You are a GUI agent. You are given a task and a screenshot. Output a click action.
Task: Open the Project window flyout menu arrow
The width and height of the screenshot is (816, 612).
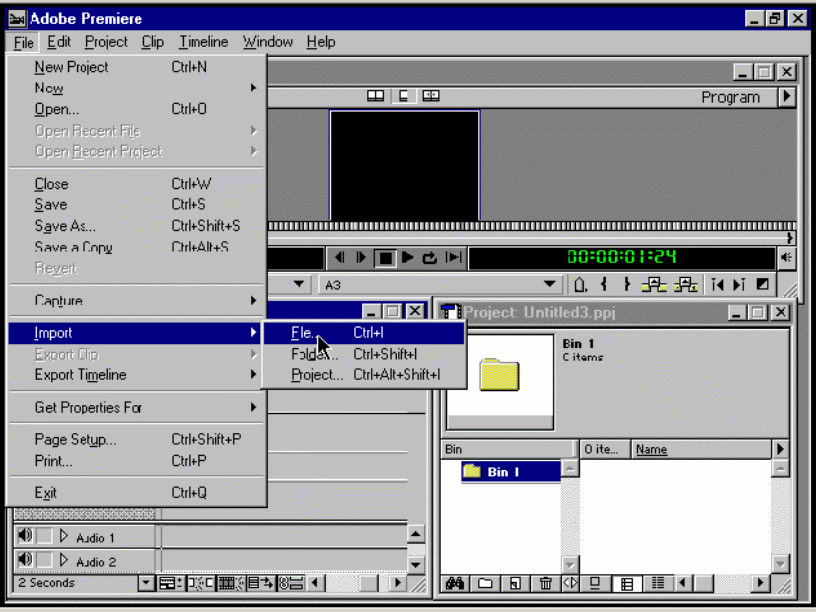pyautogui.click(x=780, y=449)
